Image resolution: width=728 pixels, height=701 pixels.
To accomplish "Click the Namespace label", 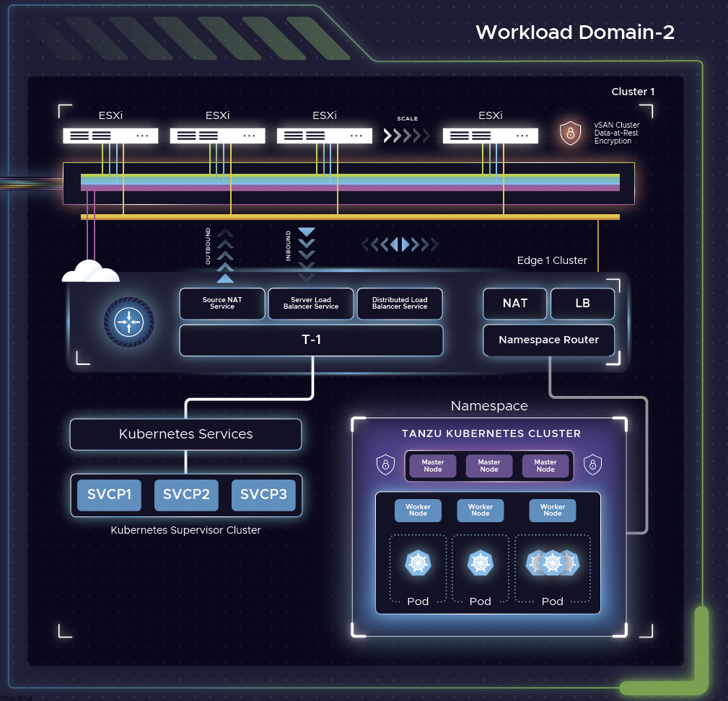I will [489, 406].
